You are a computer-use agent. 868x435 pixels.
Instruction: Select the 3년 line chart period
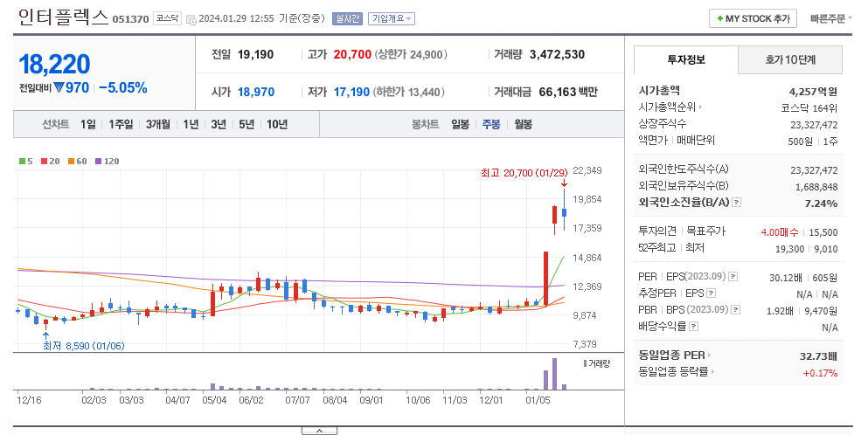pos(219,125)
